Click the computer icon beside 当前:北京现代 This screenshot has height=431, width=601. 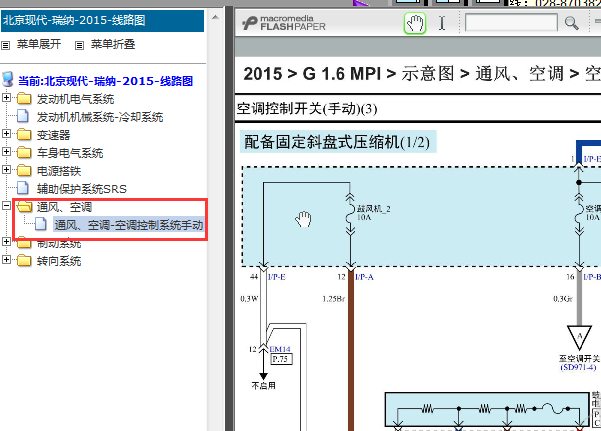coord(8,79)
